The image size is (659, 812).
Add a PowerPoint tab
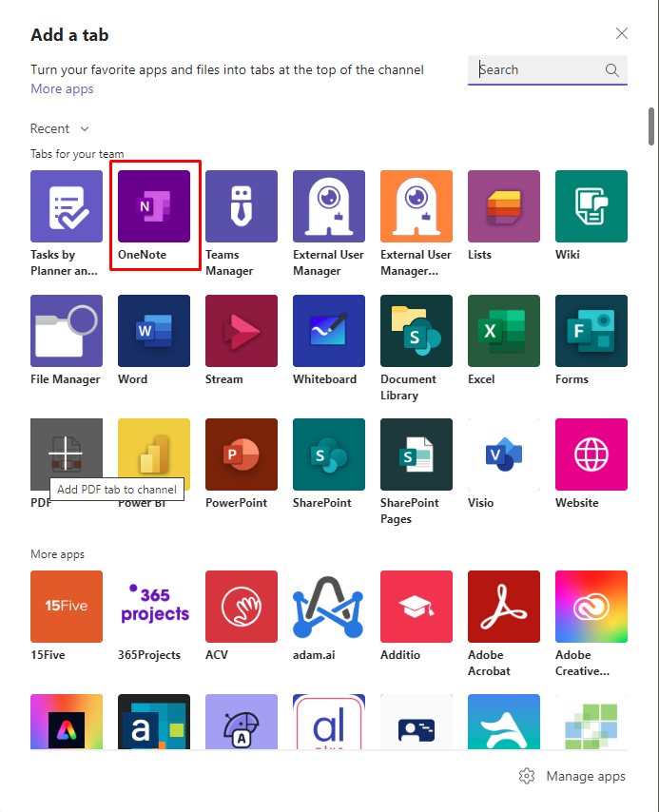coord(242,454)
